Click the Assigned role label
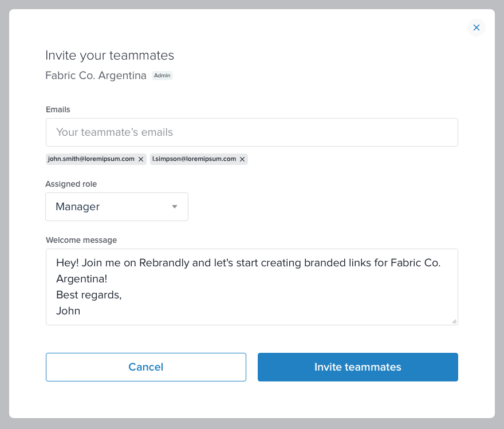Viewport: 504px width, 429px height. click(71, 184)
